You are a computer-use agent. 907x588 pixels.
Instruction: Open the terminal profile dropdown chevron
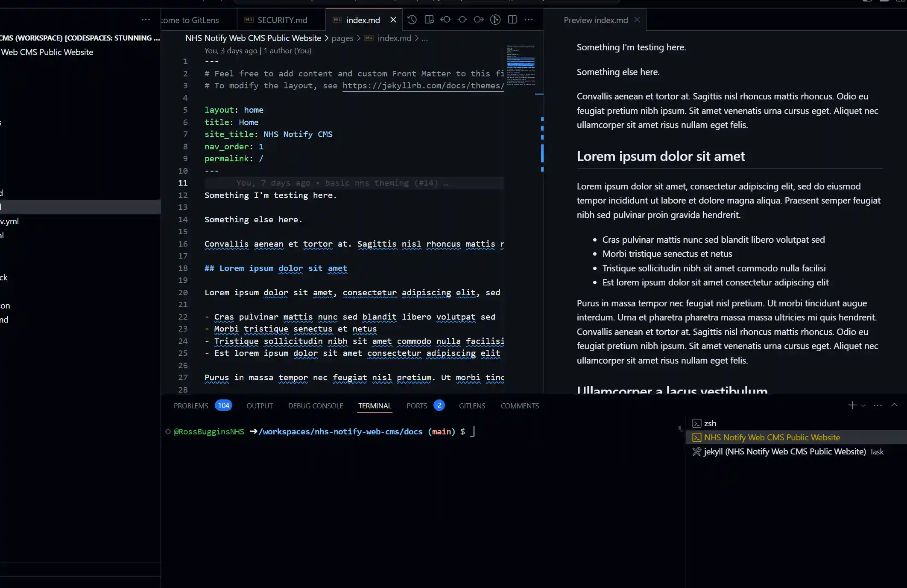click(863, 406)
